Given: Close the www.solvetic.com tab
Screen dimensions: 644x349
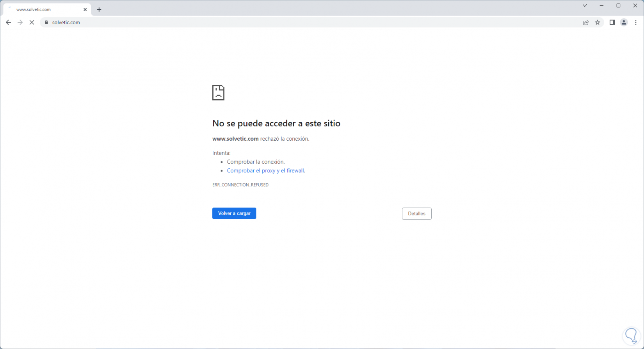Looking at the screenshot, I should point(85,10).
